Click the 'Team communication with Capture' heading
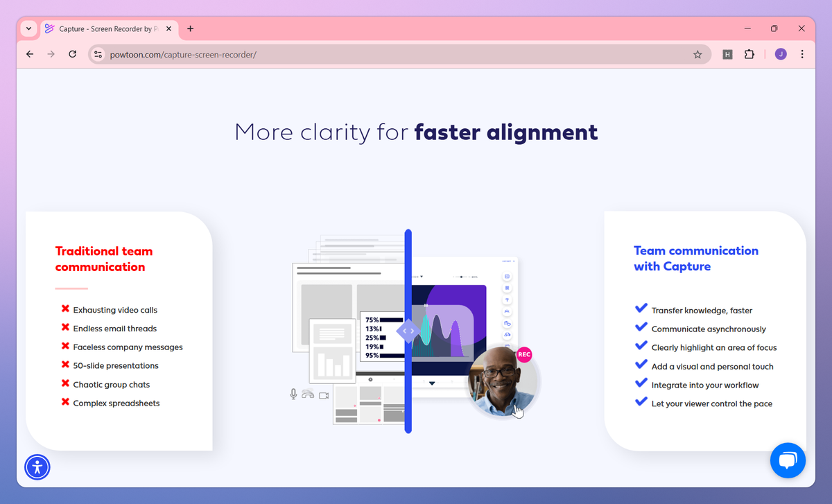832x504 pixels. [x=696, y=259]
